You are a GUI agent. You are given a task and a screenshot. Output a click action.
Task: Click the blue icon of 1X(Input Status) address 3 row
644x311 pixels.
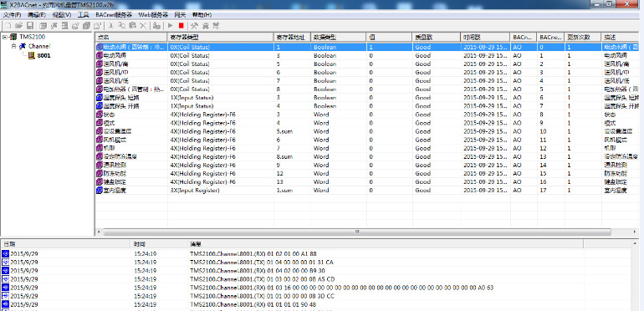99,97
